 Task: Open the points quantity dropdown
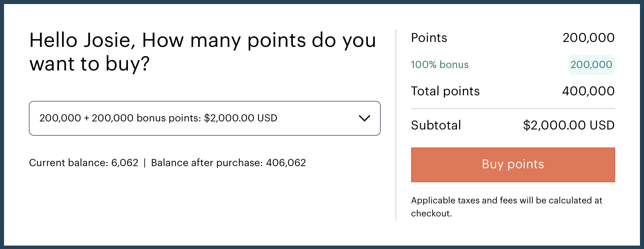pyautogui.click(x=205, y=118)
